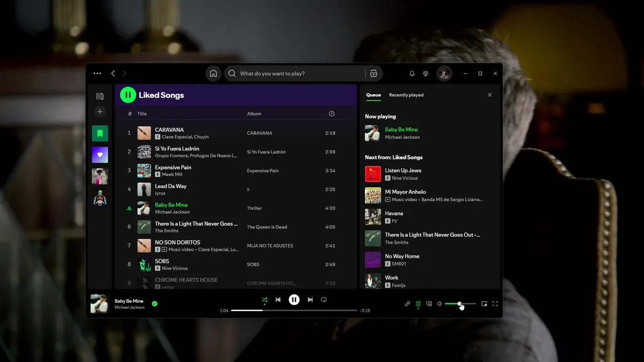Screen dimensions: 644x362
Task: Minimize the Spotify window
Action: 465,73
